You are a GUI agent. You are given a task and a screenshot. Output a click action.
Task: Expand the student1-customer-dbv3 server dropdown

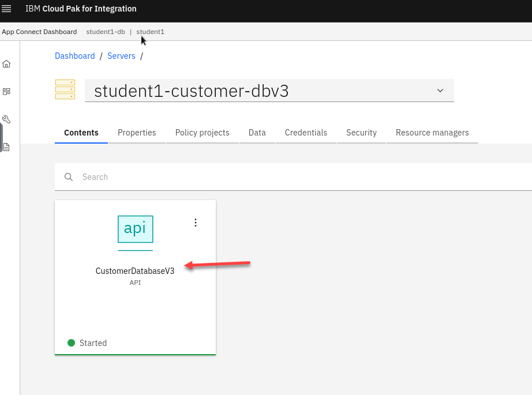pyautogui.click(x=440, y=91)
